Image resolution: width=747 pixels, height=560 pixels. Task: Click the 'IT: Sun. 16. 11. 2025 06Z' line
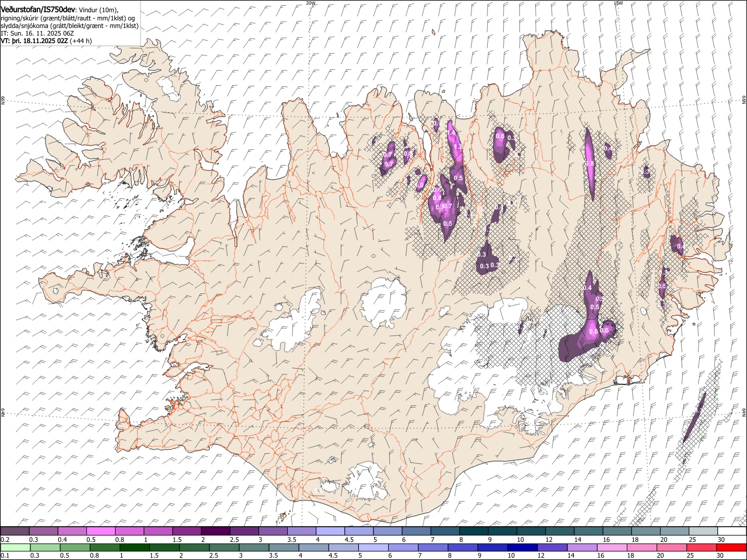[37, 33]
